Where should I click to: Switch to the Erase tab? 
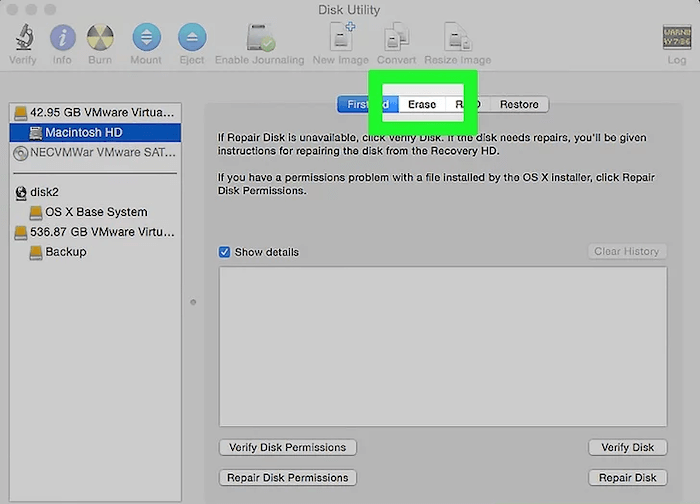coord(422,104)
